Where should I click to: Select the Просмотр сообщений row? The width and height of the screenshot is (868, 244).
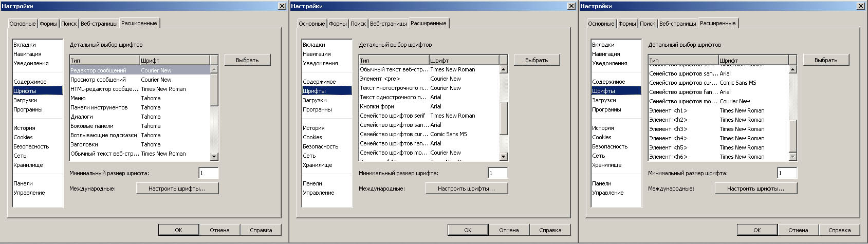[140, 80]
